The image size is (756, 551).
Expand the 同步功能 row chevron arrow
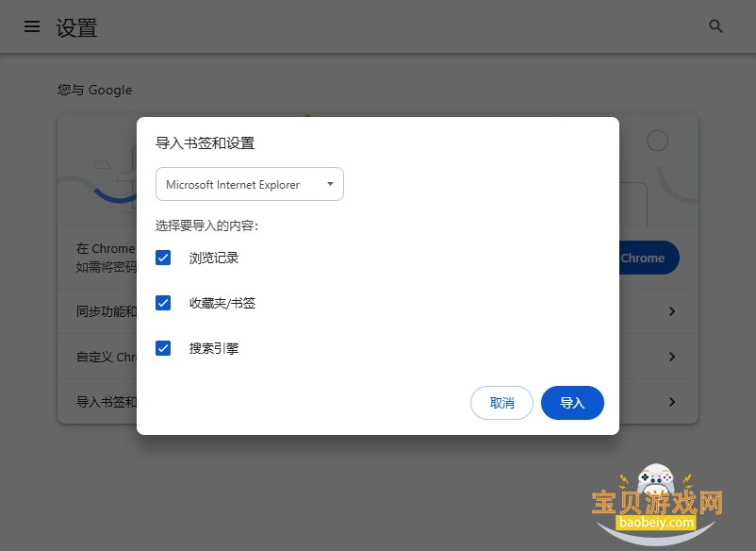coord(672,311)
